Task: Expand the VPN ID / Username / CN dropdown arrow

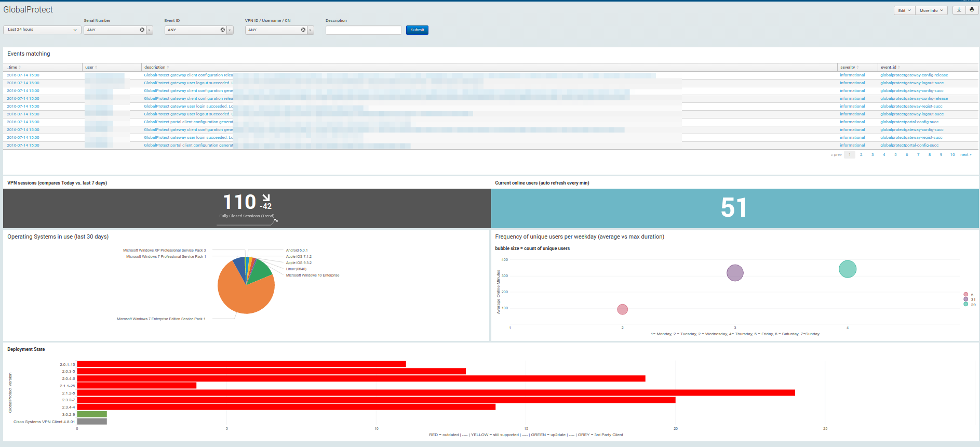Action: coord(311,30)
